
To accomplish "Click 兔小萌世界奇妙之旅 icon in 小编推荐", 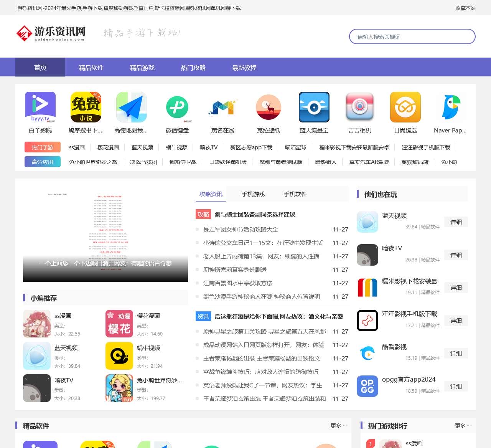I will (119, 388).
